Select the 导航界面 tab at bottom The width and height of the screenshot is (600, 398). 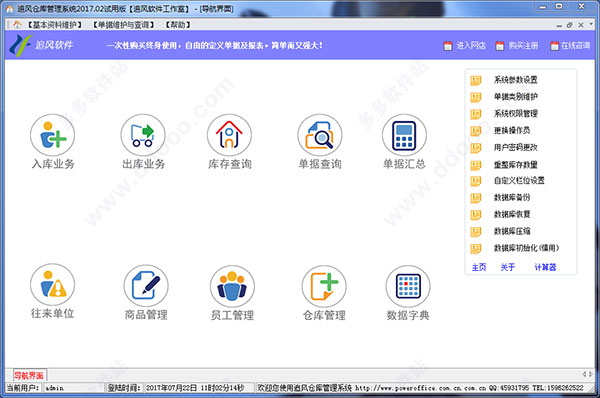(x=29, y=375)
